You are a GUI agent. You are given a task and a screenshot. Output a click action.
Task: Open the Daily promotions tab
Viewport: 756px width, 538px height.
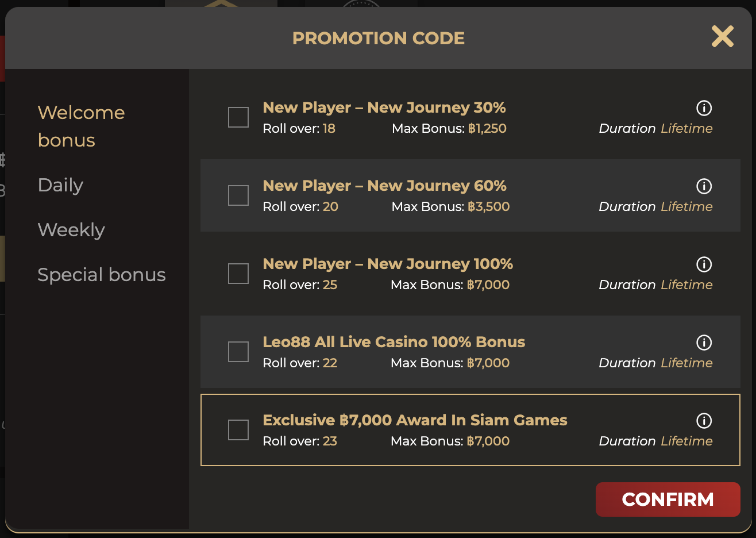tap(60, 185)
